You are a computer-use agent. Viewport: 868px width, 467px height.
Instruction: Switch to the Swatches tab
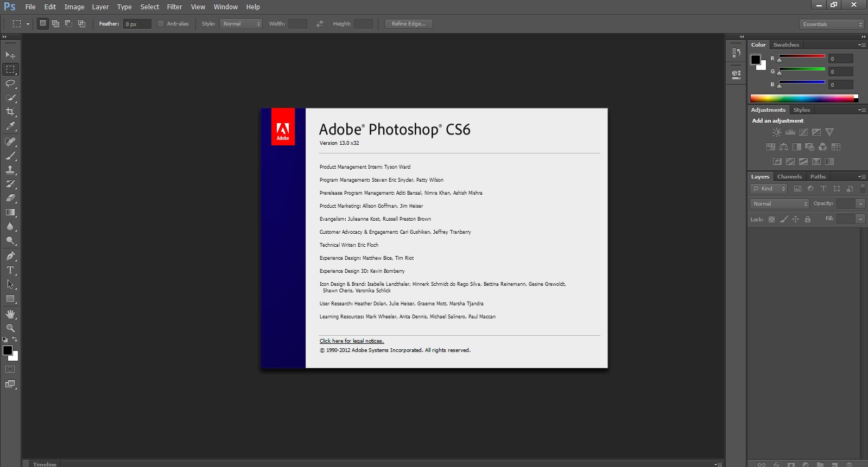pos(786,45)
